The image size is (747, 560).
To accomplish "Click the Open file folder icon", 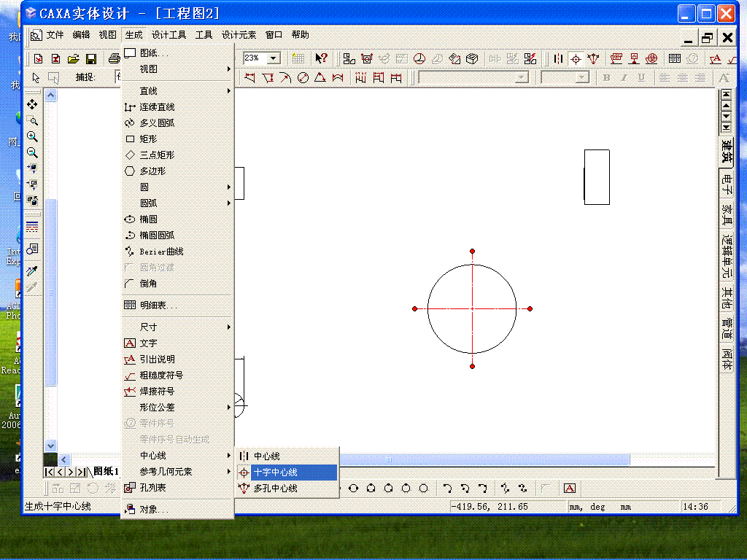I will 74,58.
